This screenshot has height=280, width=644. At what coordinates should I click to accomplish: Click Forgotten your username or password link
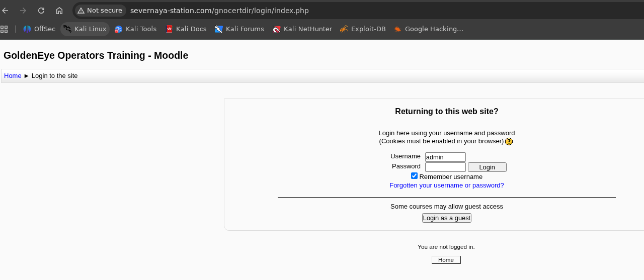point(447,185)
